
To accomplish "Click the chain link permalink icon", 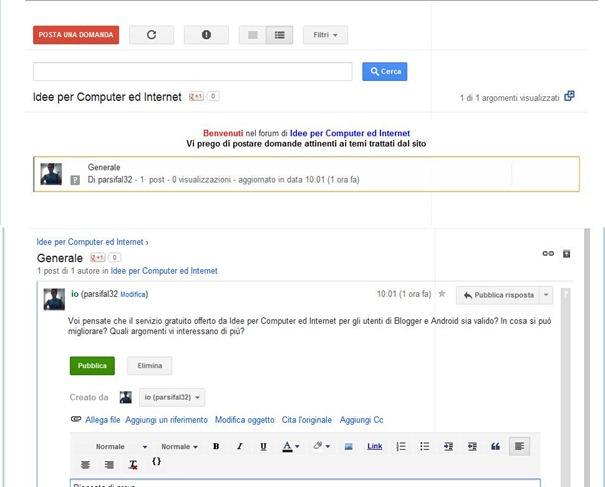I will click(548, 254).
